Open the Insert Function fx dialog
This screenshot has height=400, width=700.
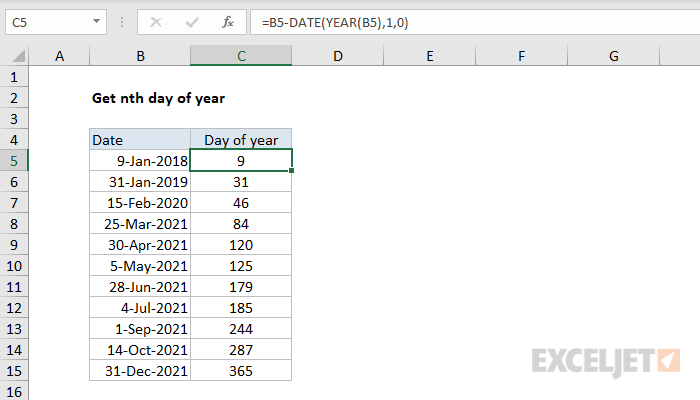coord(228,22)
